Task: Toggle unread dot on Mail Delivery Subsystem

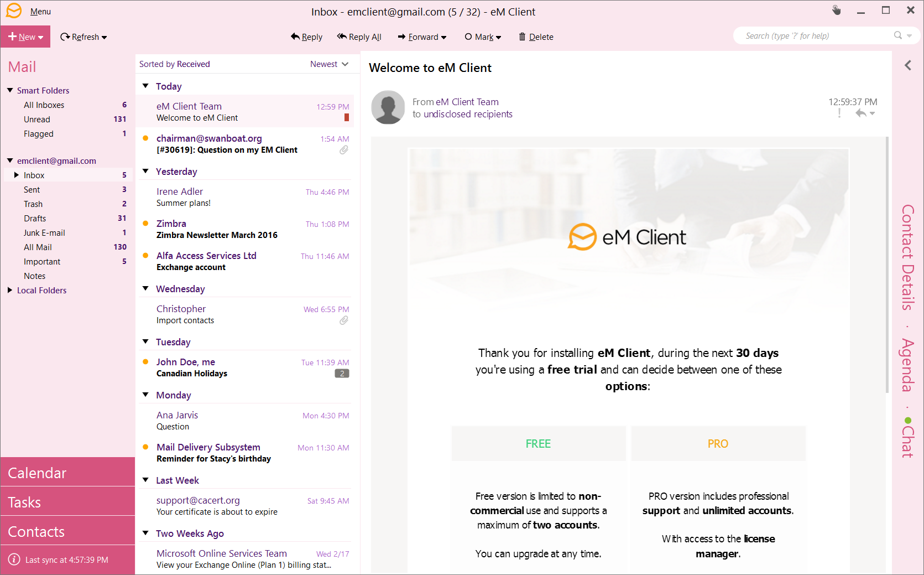Action: coord(145,447)
